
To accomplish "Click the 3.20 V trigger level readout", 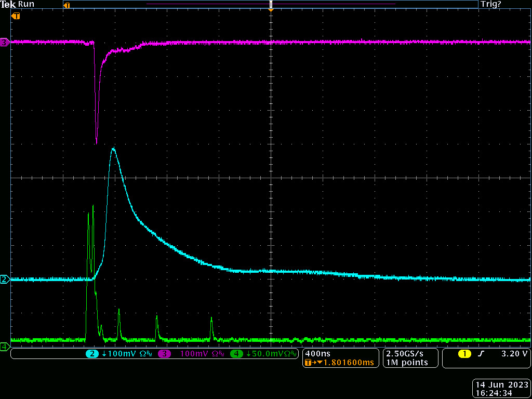I will click(514, 354).
